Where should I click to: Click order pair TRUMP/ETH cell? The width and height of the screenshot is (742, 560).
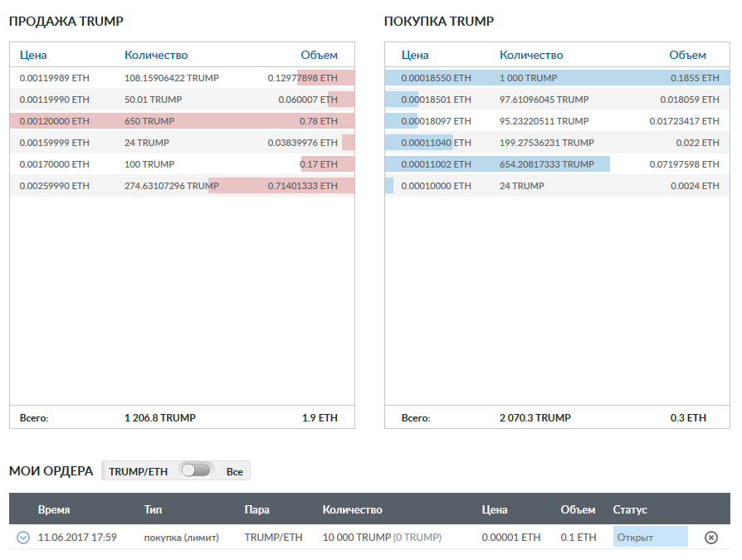pos(274,538)
